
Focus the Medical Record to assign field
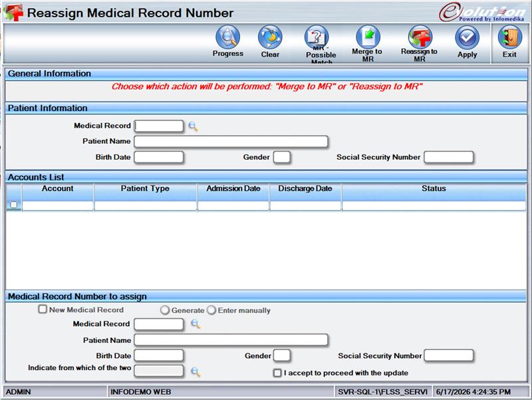point(159,324)
